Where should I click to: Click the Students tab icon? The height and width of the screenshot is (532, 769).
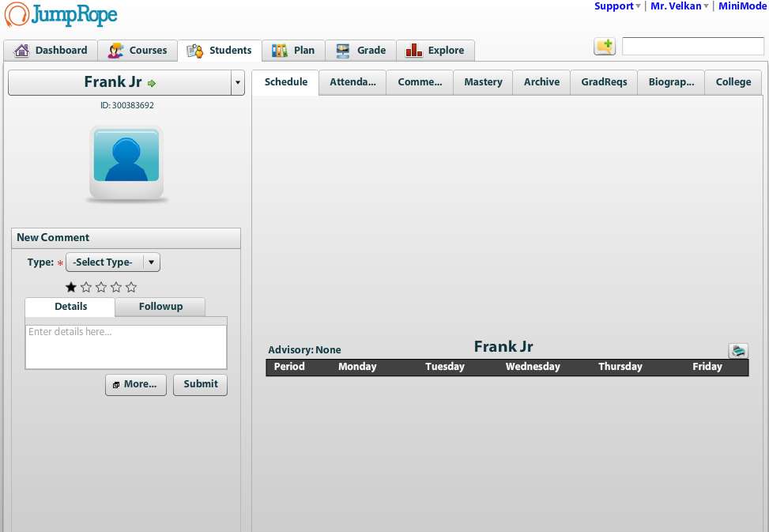pos(194,51)
